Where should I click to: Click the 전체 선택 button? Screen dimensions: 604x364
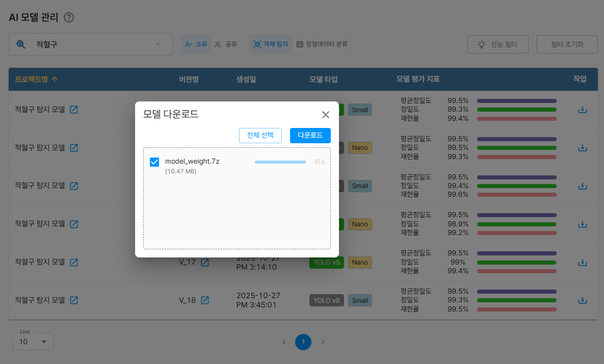pos(260,136)
